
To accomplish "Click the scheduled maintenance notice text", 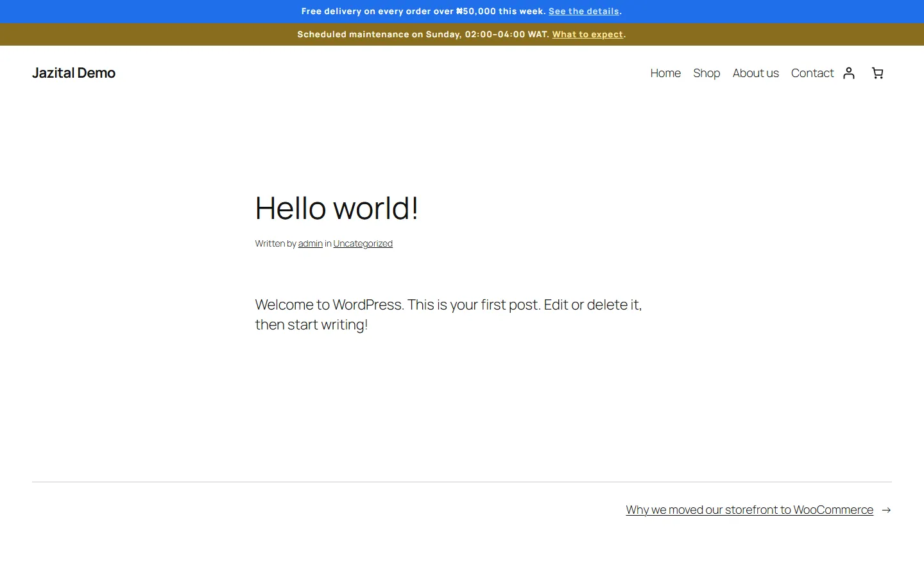I will pyautogui.click(x=424, y=35).
